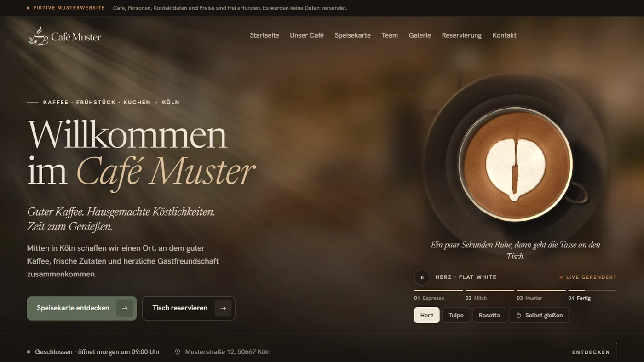
Task: Pause the latte art animation
Action: click(422, 277)
